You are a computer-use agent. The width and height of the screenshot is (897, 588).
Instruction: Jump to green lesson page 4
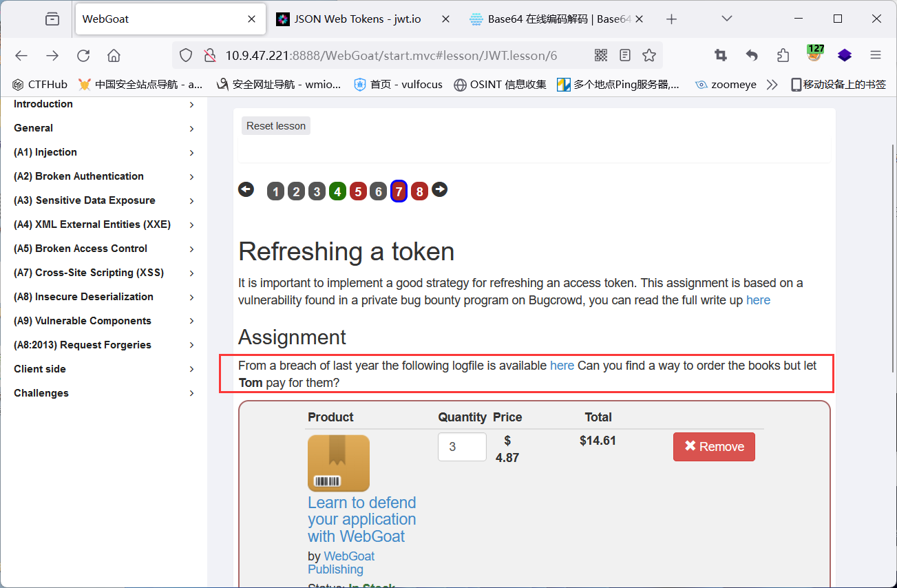coord(337,191)
